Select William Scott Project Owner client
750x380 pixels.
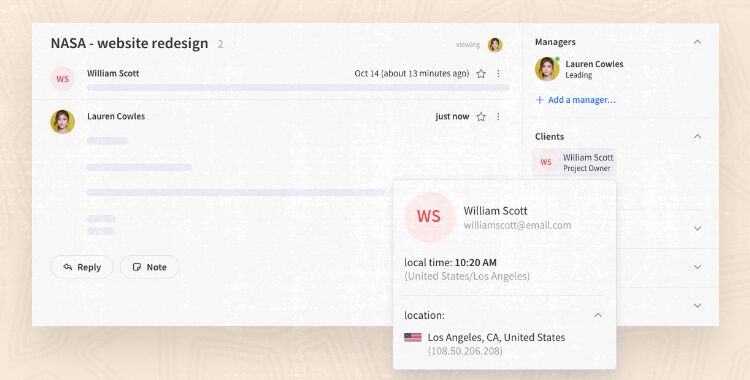tap(574, 162)
